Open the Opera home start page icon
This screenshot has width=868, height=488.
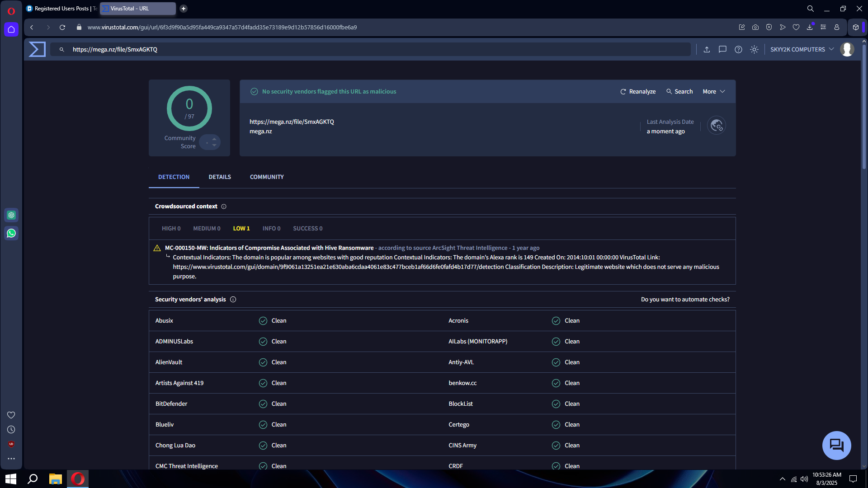(x=11, y=29)
